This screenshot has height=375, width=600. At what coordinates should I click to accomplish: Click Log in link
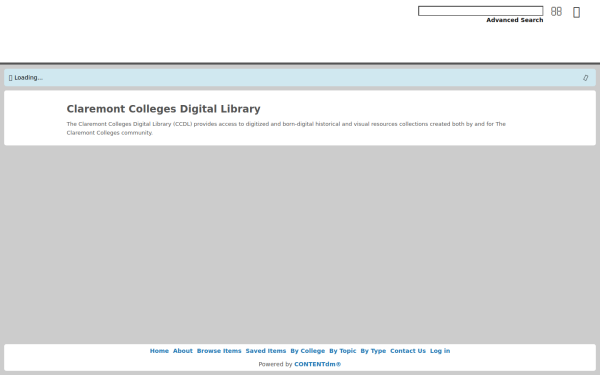pos(440,351)
